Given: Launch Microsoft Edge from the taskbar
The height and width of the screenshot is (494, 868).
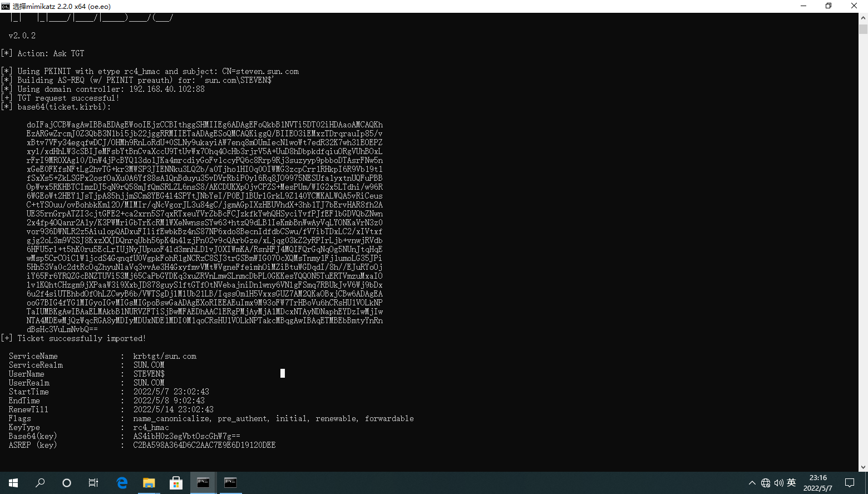Looking at the screenshot, I should [122, 483].
